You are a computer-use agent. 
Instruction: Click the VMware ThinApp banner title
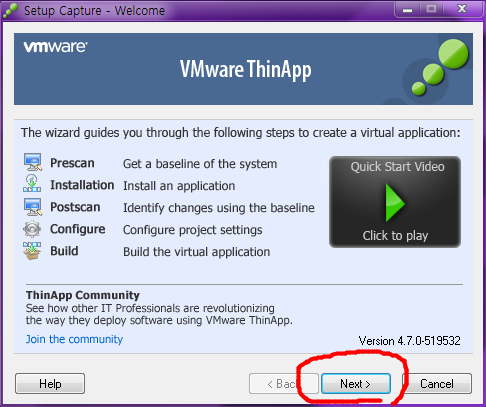[246, 70]
